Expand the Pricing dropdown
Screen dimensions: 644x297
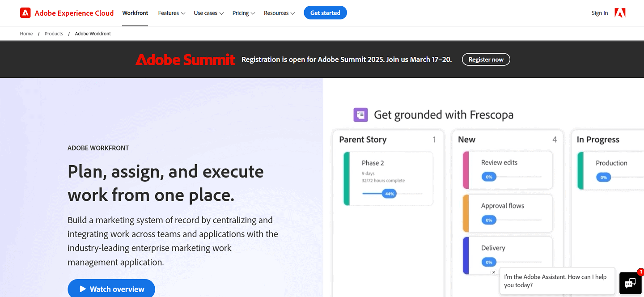[243, 13]
